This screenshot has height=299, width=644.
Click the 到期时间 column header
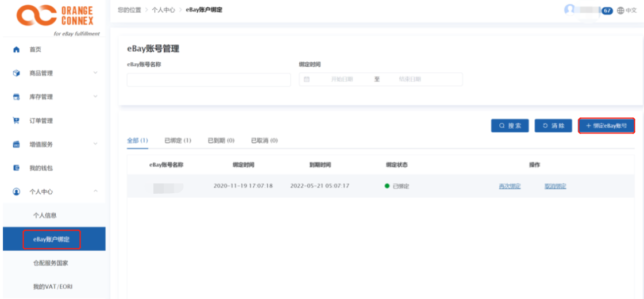[320, 165]
